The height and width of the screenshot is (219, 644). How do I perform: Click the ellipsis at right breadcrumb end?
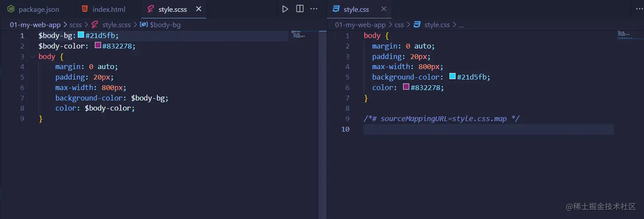tap(461, 25)
